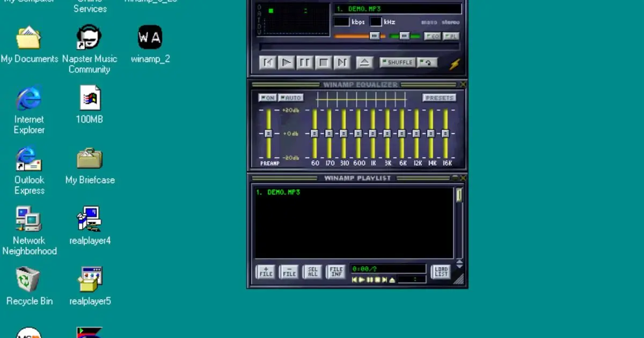Select the My Briefcase desktop icon

(x=90, y=167)
